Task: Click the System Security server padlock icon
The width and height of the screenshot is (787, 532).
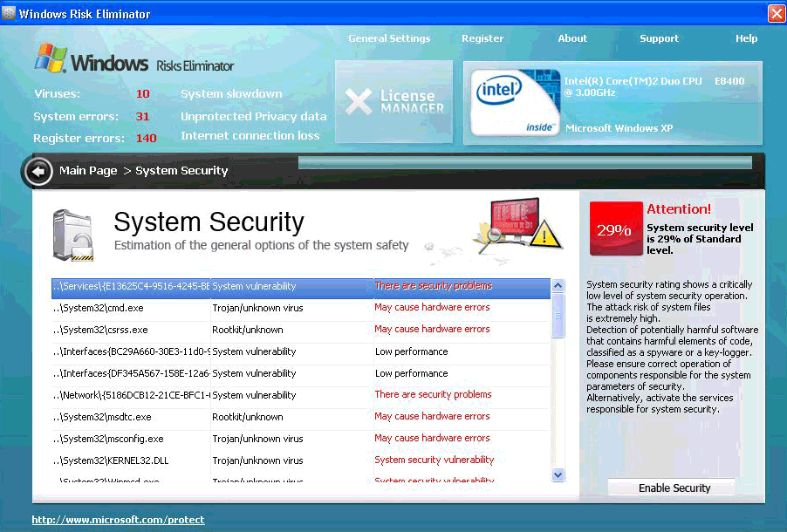Action: pos(72,235)
